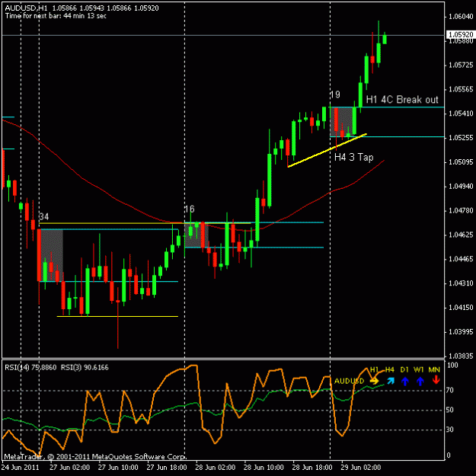Image resolution: width=476 pixels, height=476 pixels.
Task: Click the W1 timeframe label in the trend panel
Action: 419,369
